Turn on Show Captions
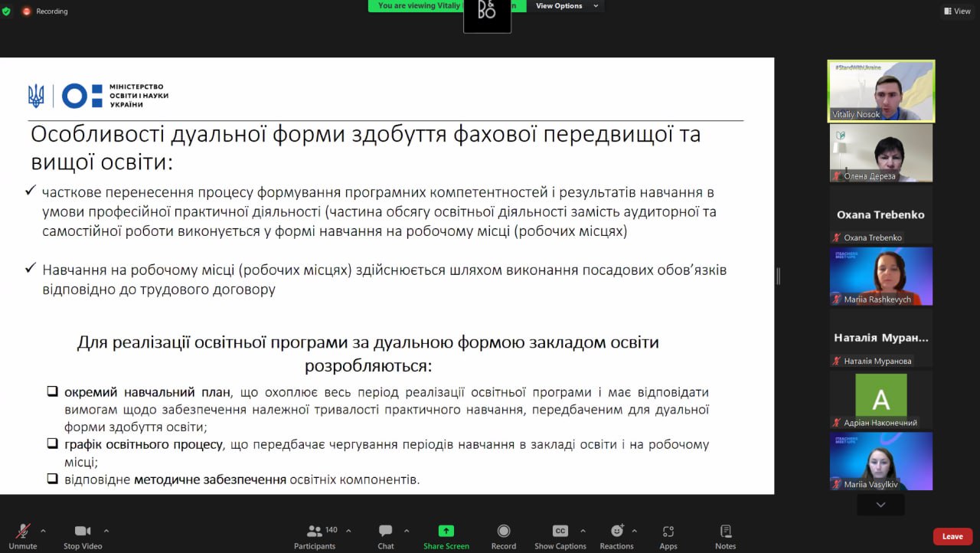 560,536
